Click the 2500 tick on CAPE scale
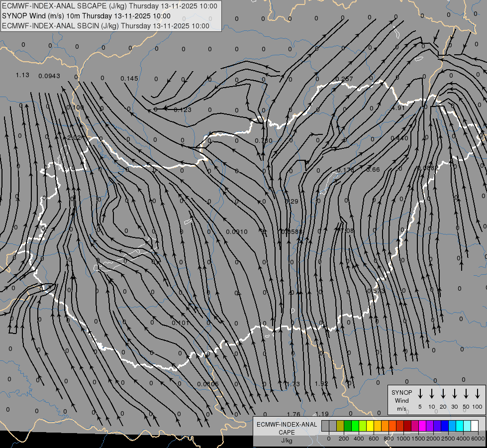This screenshot has width=487, height=448. pyautogui.click(x=448, y=439)
